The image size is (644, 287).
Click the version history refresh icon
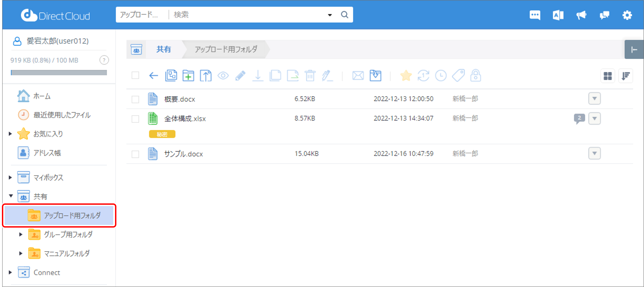(423, 76)
